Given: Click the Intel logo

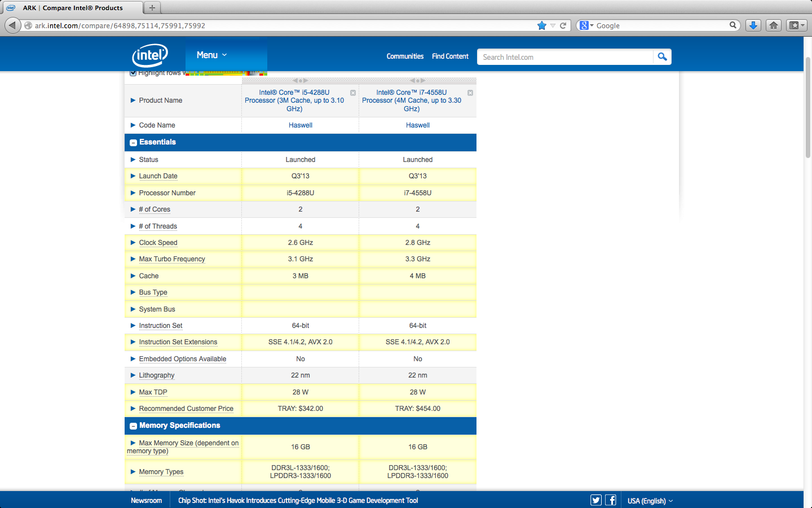Looking at the screenshot, I should (150, 55).
